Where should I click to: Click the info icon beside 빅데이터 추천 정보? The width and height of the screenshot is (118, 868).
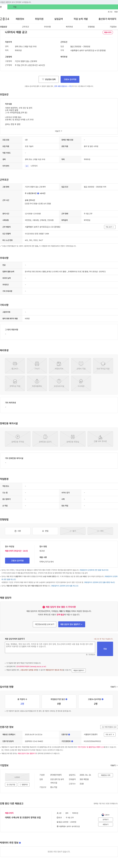tap(20, 843)
